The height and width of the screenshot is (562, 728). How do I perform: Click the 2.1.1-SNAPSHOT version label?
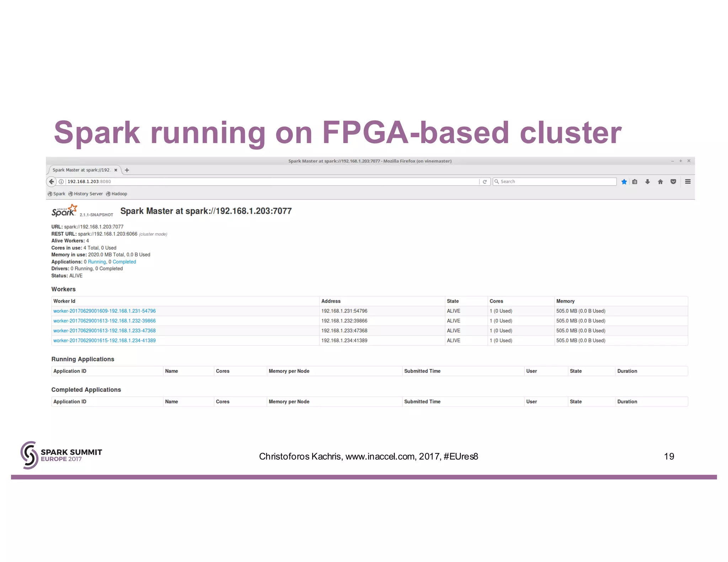pos(96,215)
